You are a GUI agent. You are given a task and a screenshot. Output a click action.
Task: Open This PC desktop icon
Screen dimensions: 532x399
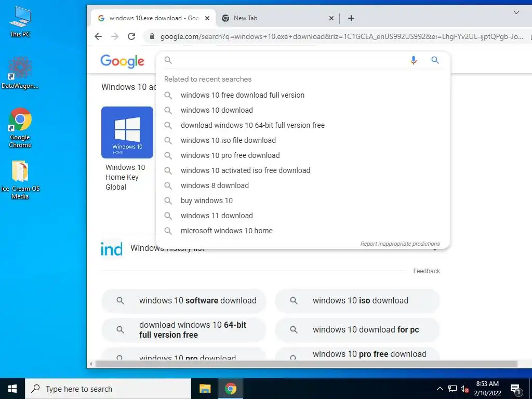pos(20,21)
